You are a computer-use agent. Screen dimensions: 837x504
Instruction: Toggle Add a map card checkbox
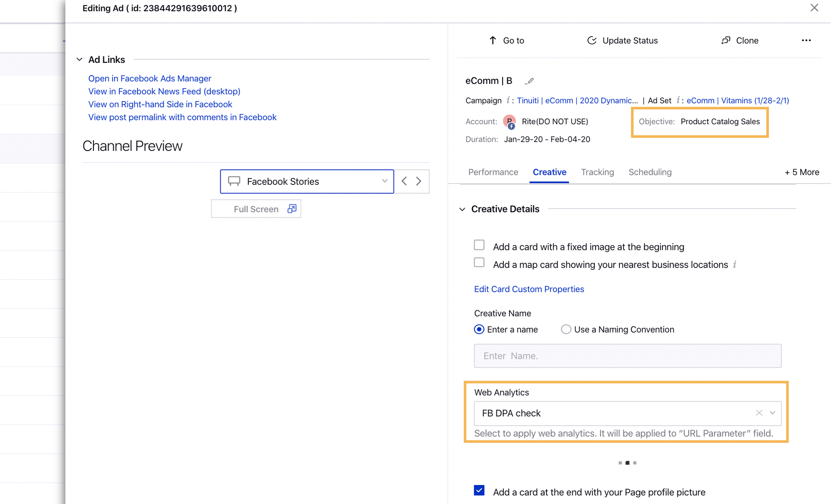point(479,264)
